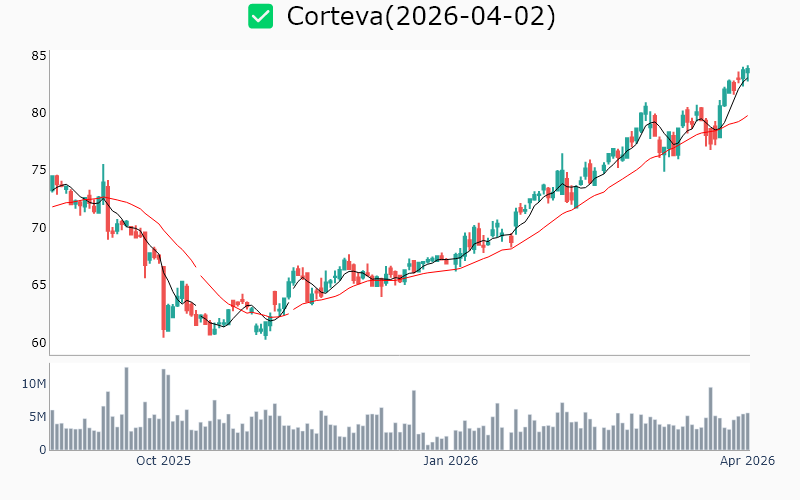Click the green checkmark icon beside the title
800x500 pixels.
click(261, 16)
